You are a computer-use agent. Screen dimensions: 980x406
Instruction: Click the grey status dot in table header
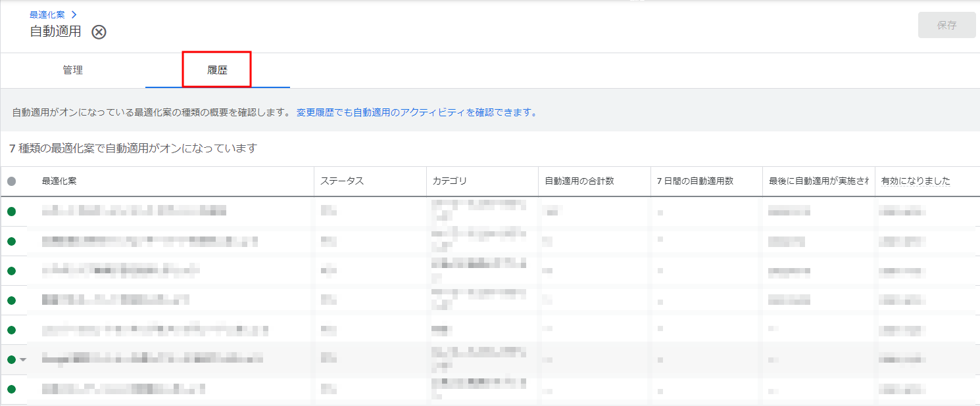pyautogui.click(x=12, y=181)
